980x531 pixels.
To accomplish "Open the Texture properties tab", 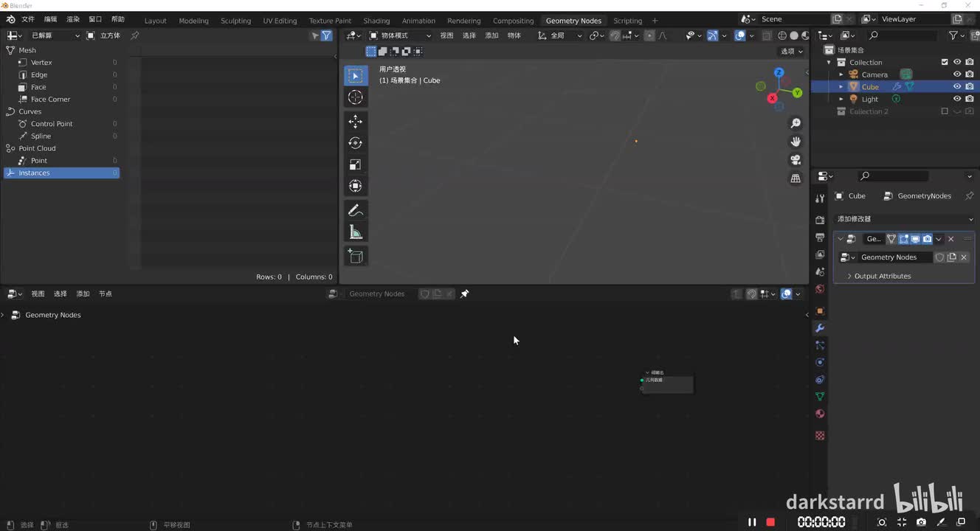I will [820, 435].
